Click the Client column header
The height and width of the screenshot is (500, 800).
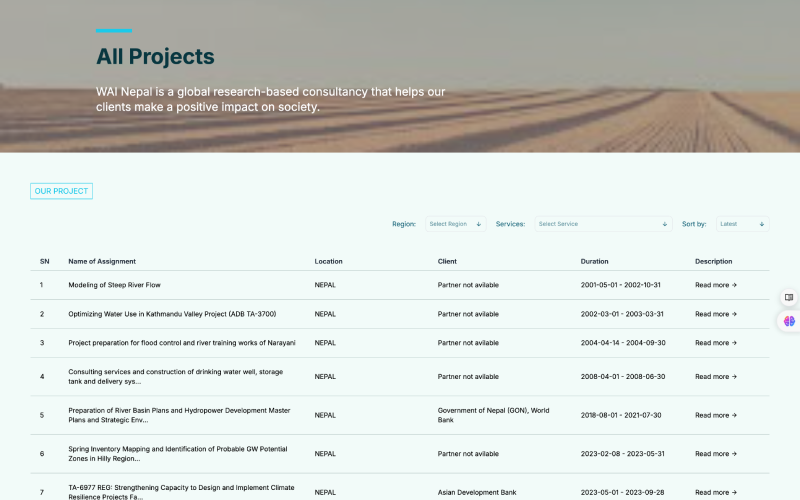coord(447,261)
